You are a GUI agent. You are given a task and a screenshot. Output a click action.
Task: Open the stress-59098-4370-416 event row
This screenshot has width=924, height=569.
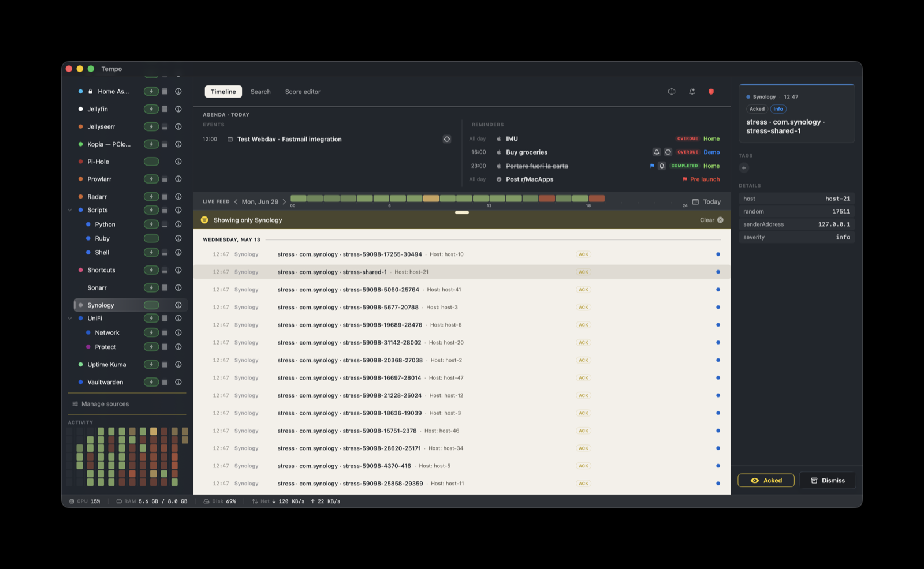click(x=462, y=466)
